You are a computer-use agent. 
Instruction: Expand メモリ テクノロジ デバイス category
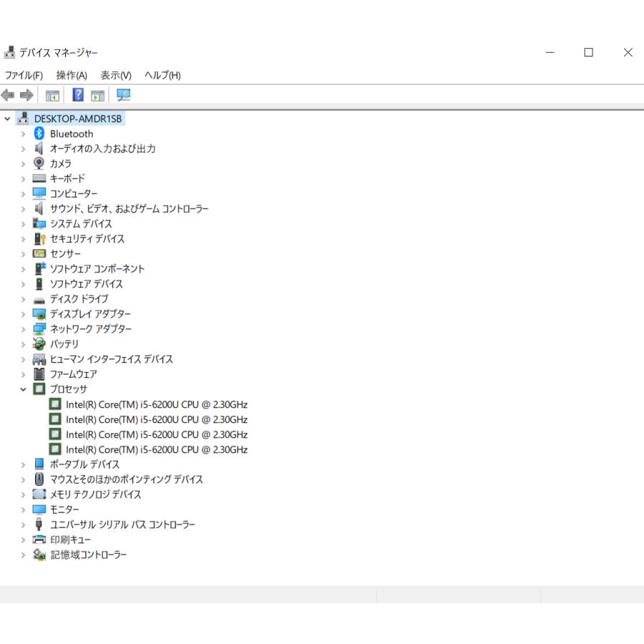23,494
